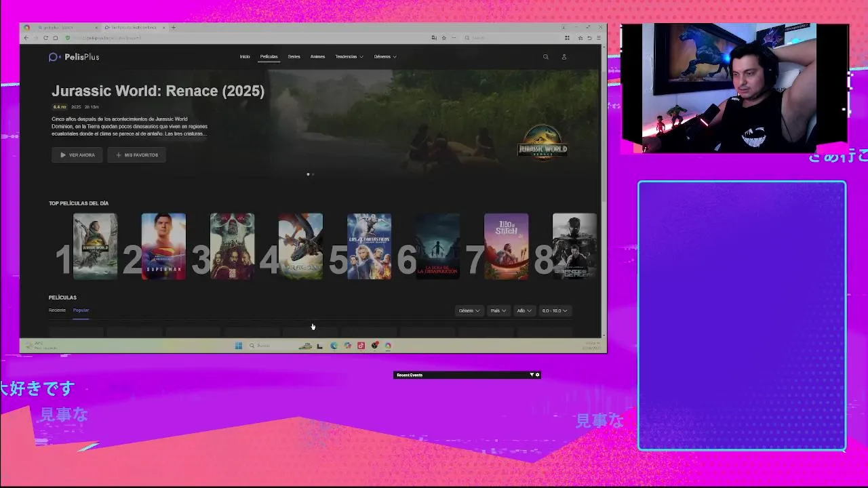Open the taskbar weather widget
The width and height of the screenshot is (868, 488).
[41, 346]
